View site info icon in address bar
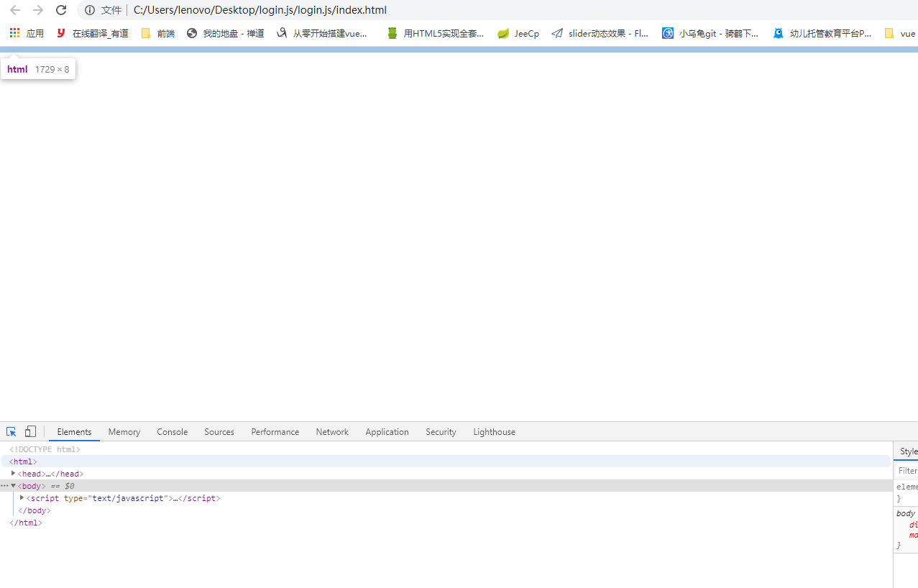This screenshot has width=918, height=588. (90, 10)
